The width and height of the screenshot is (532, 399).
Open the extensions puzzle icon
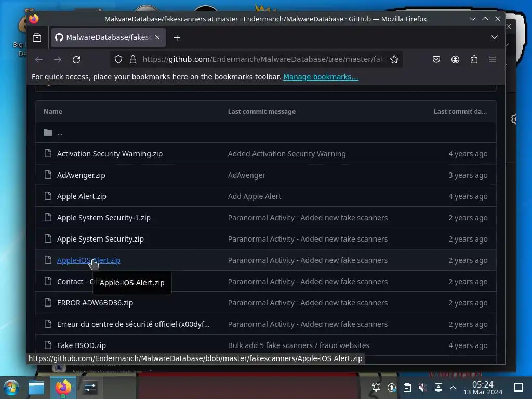(x=474, y=59)
